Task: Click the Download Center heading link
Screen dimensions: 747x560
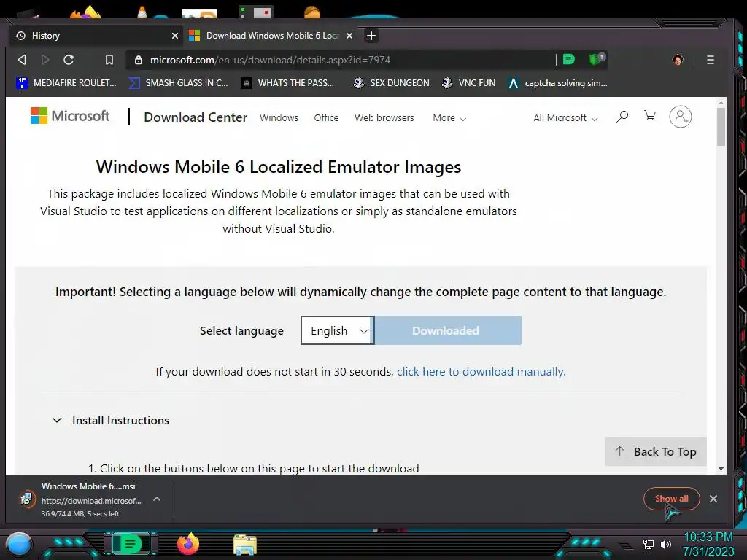Action: tap(196, 117)
